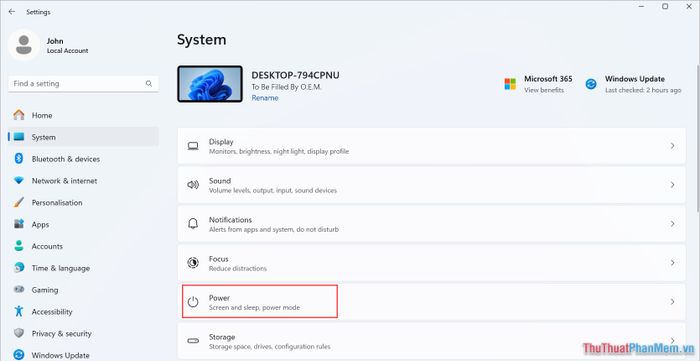Viewport: 700px width, 361px height.
Task: Select System label in the sidebar
Action: pyautogui.click(x=44, y=137)
